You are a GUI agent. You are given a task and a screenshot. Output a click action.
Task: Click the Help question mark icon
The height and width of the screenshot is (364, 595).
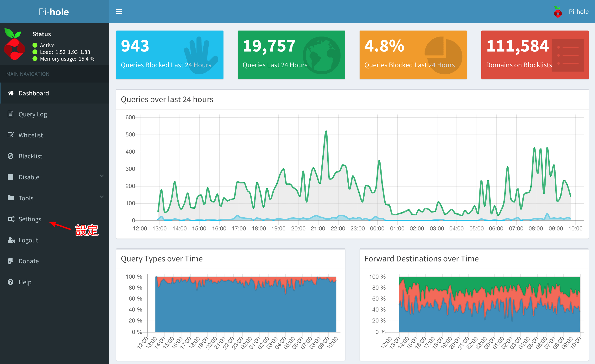coord(10,282)
